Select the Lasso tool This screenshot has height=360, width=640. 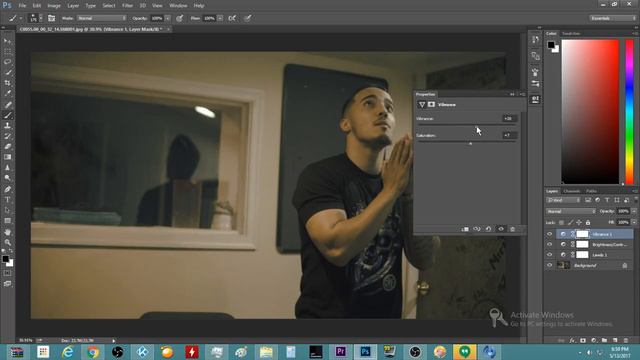pyautogui.click(x=7, y=62)
